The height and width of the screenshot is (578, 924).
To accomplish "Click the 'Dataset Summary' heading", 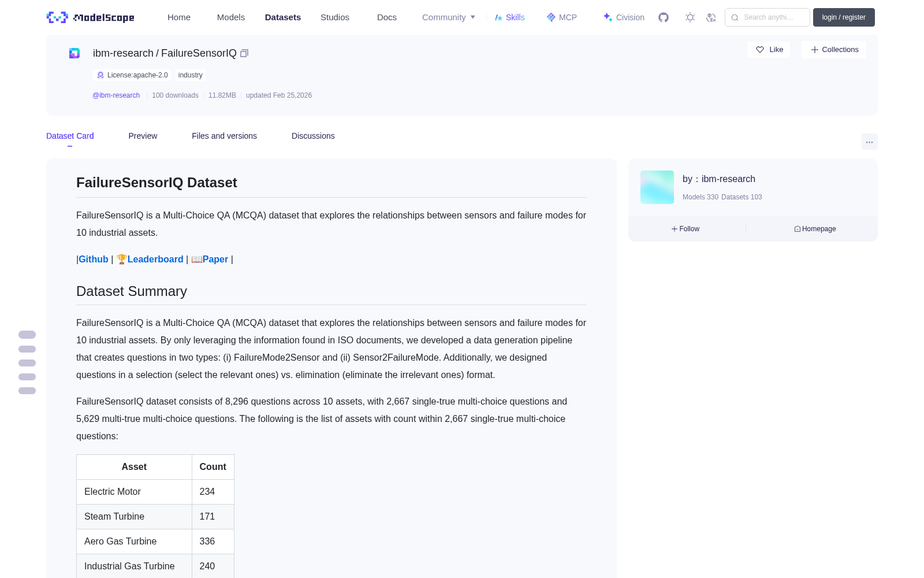I will (x=132, y=291).
